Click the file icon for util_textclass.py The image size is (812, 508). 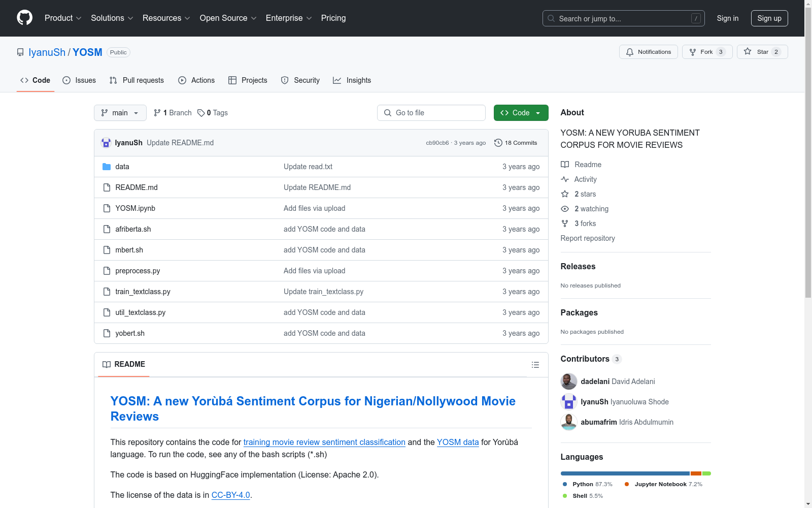click(107, 312)
